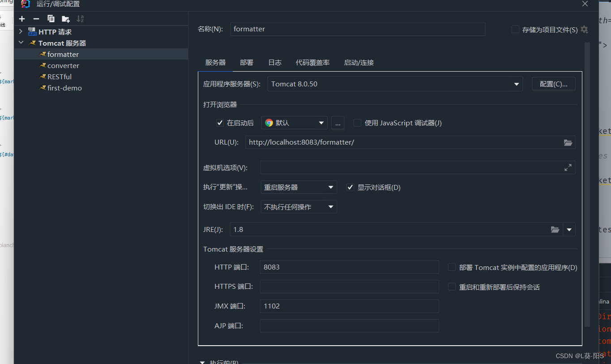Switch to the Deployment tab
The image size is (611, 364).
(247, 63)
